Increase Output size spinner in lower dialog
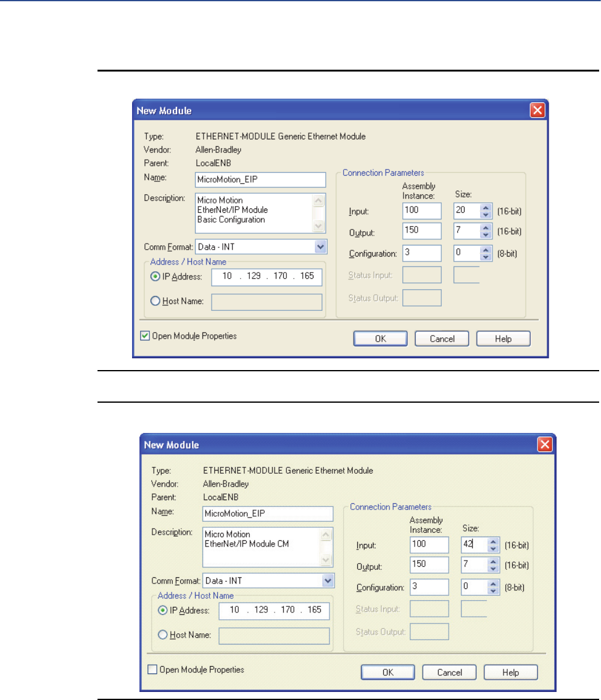This screenshot has width=601, height=700. click(493, 562)
